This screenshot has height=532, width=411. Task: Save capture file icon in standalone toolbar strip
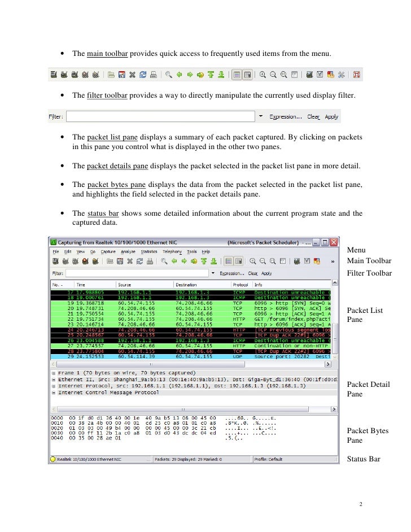(x=122, y=75)
